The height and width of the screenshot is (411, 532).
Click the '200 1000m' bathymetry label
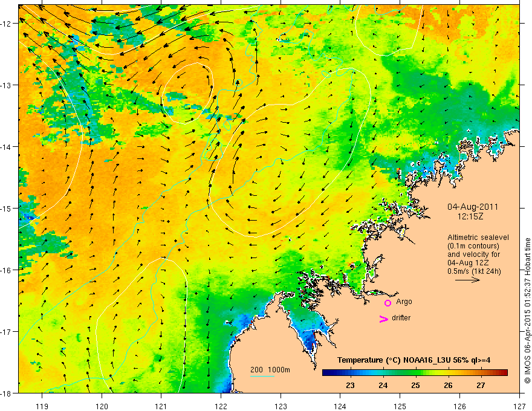click(270, 370)
